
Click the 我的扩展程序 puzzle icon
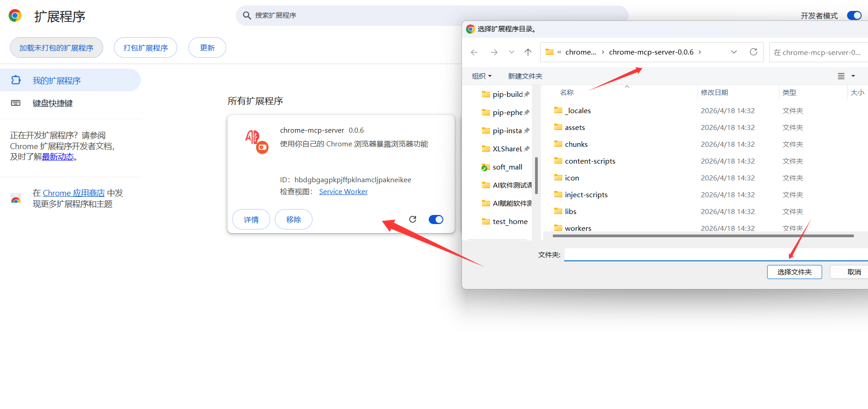tap(16, 80)
